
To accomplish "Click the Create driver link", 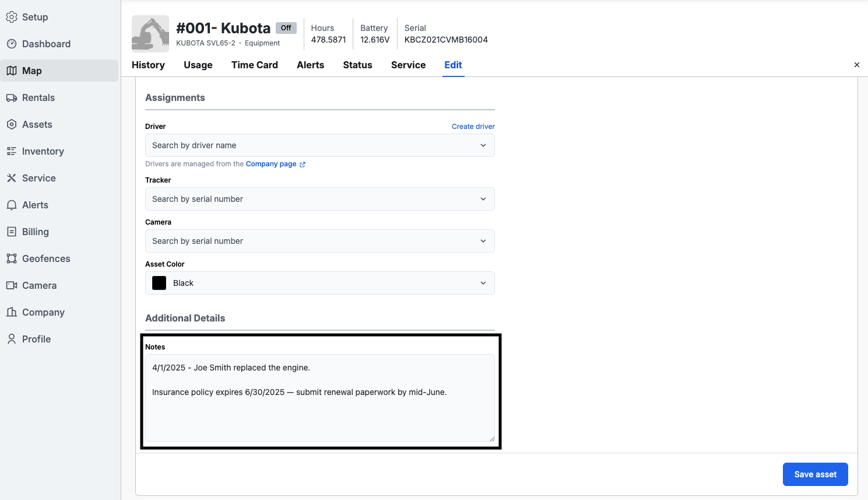I will tap(473, 126).
